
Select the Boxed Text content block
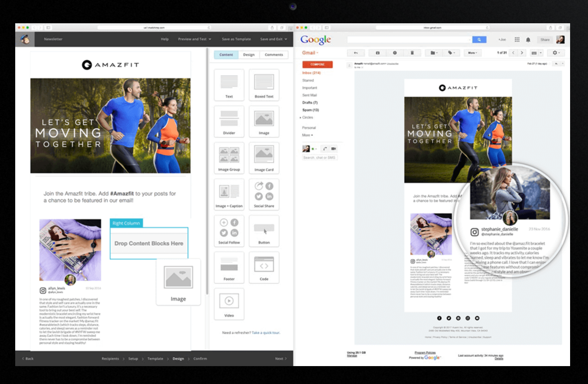pyautogui.click(x=264, y=85)
